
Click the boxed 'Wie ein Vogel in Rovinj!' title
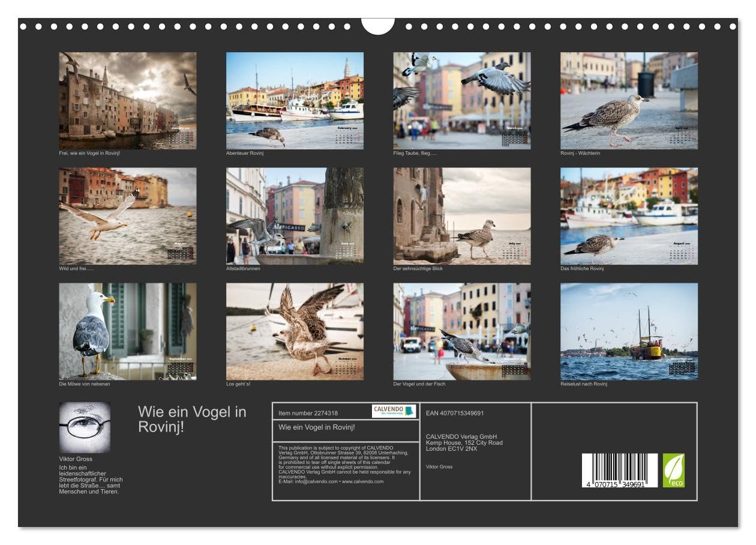pyautogui.click(x=317, y=427)
